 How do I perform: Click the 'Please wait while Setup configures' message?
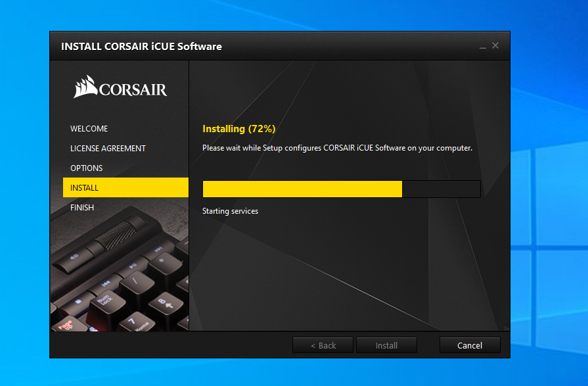pos(337,148)
